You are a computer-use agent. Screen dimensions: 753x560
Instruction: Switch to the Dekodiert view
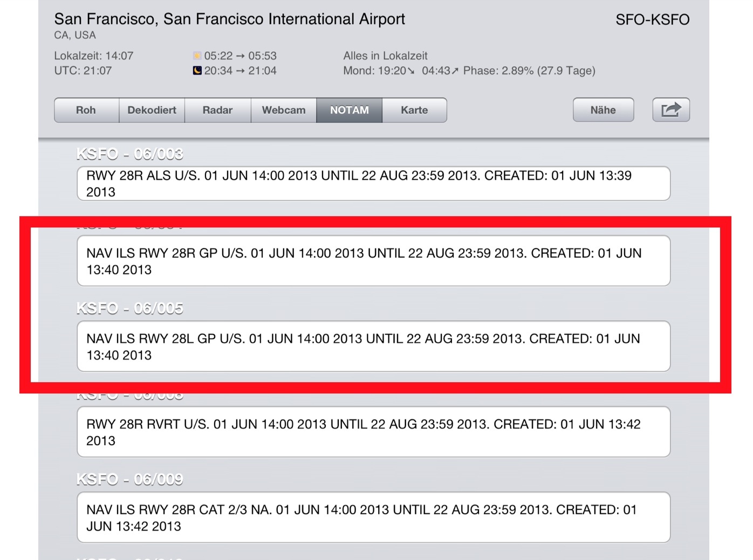tap(152, 110)
